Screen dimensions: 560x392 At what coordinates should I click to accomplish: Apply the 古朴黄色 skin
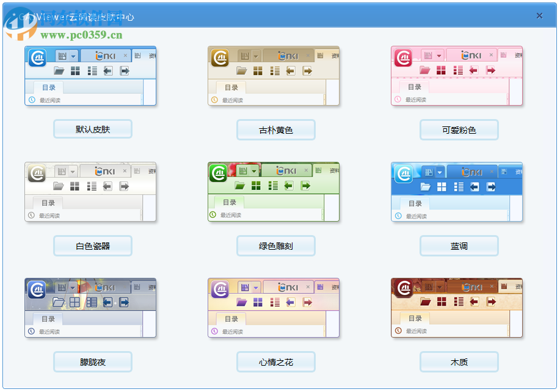pos(275,129)
